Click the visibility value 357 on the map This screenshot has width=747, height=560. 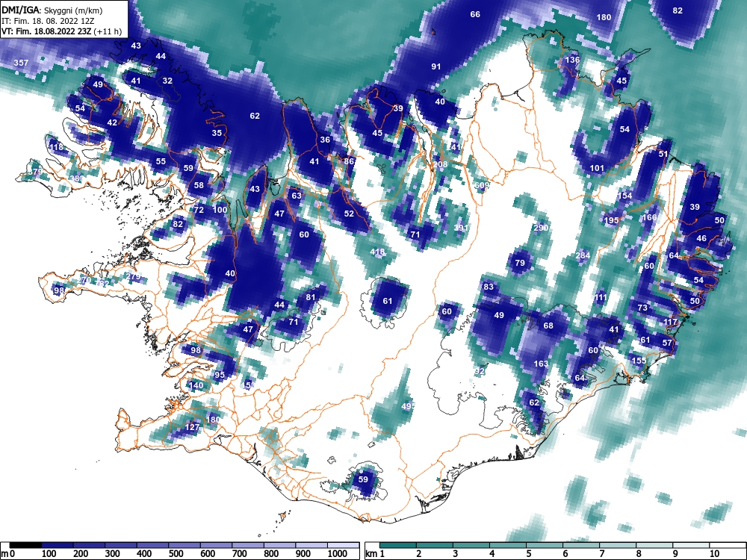click(x=21, y=63)
